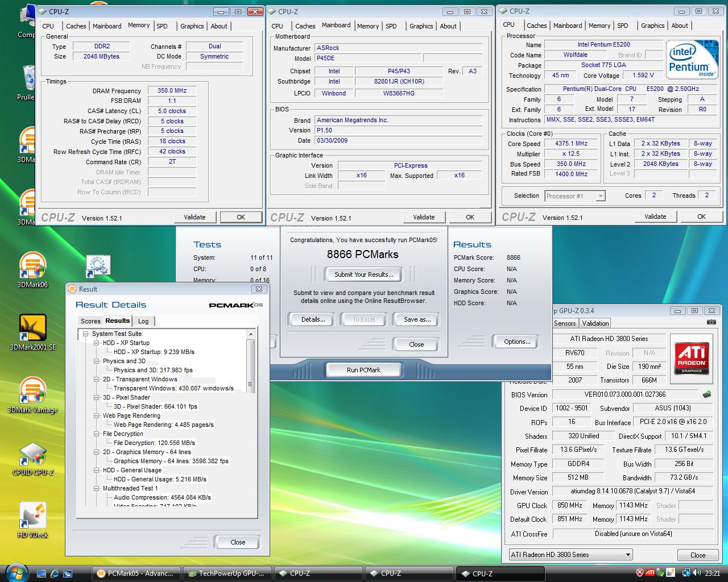
Task: Switch to SPD tab in left CPU-Z
Action: pyautogui.click(x=162, y=26)
